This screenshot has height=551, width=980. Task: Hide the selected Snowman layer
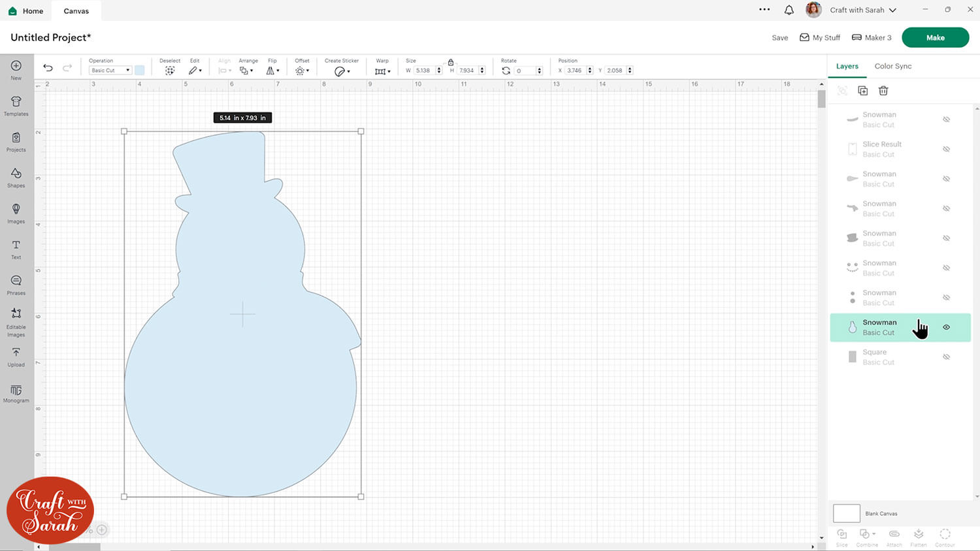(946, 327)
